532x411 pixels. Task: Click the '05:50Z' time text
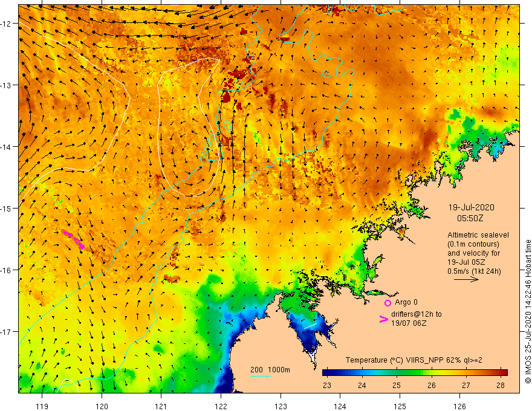(x=470, y=218)
